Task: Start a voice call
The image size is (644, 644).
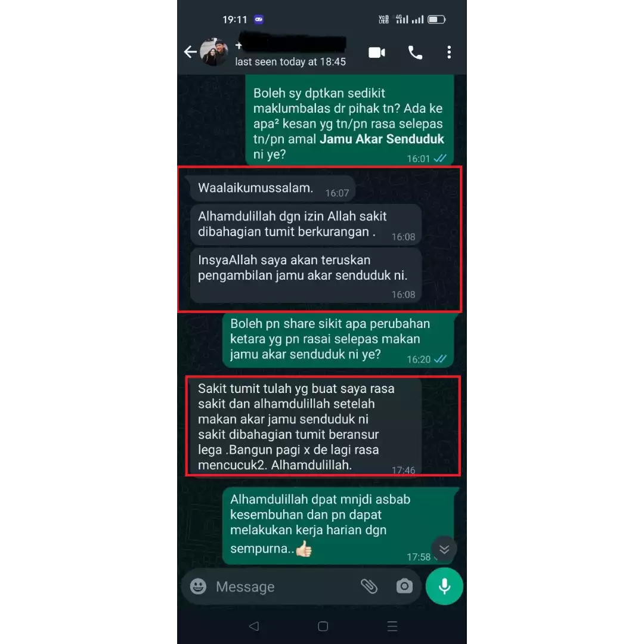Action: (x=415, y=52)
